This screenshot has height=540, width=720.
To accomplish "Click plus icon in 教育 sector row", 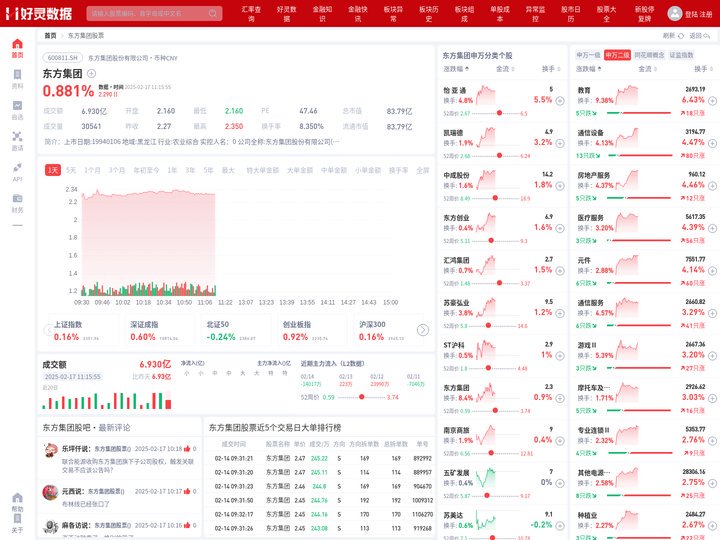I will tap(712, 101).
